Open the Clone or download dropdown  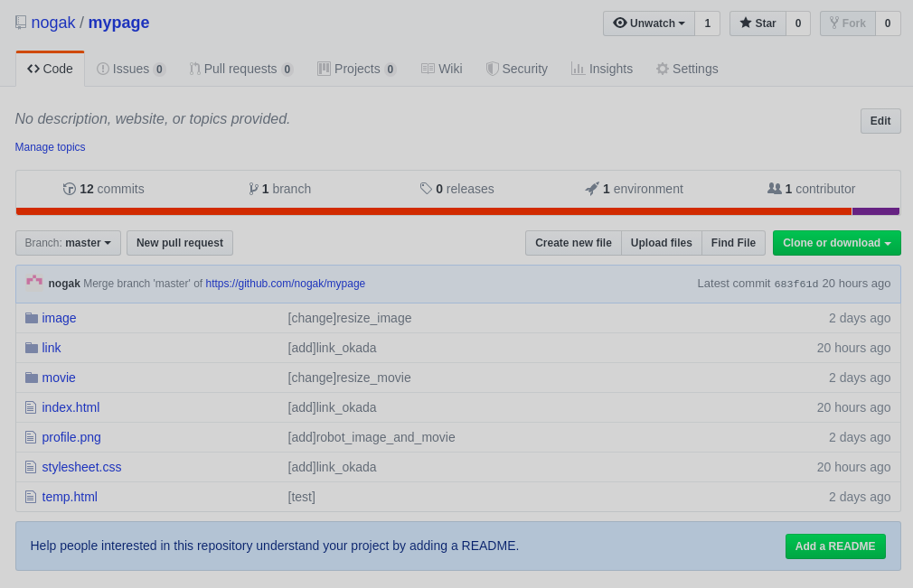837,243
